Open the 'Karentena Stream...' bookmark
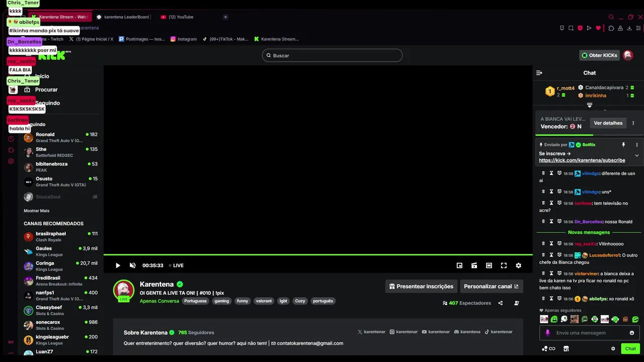This screenshot has width=644, height=362. (x=276, y=39)
